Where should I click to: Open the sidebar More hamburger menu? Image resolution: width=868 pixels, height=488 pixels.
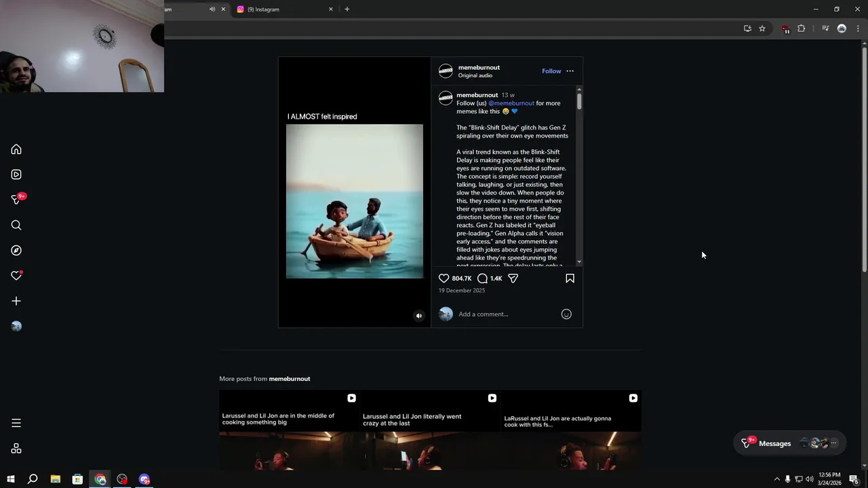(16, 423)
